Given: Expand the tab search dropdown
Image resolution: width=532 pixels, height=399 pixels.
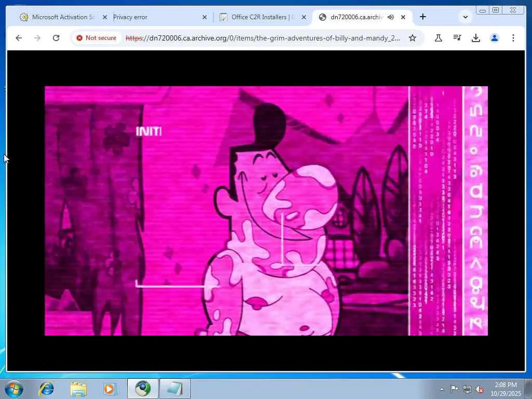Looking at the screenshot, I should [465, 17].
